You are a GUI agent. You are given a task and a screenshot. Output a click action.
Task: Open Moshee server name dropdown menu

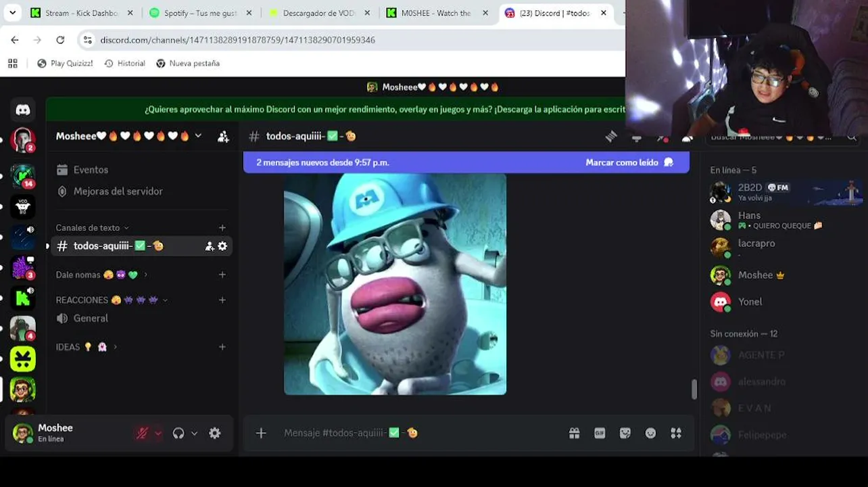pos(128,136)
